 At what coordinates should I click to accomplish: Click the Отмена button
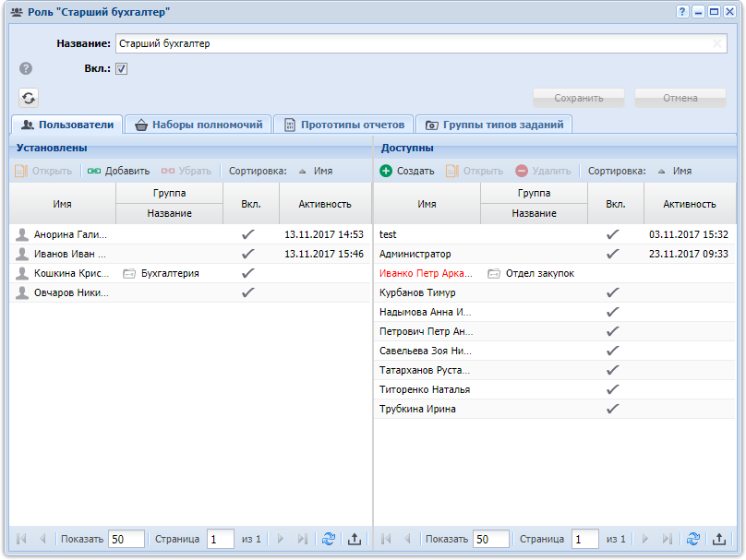[x=680, y=98]
